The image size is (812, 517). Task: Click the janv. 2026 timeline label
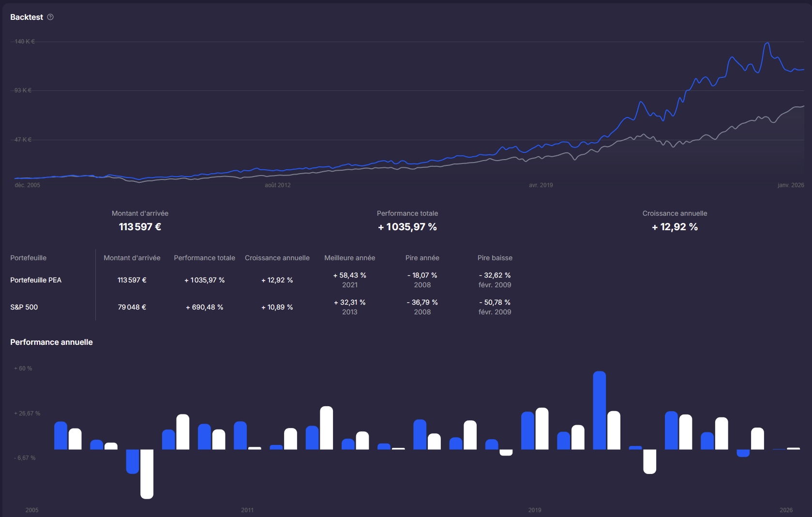click(790, 185)
